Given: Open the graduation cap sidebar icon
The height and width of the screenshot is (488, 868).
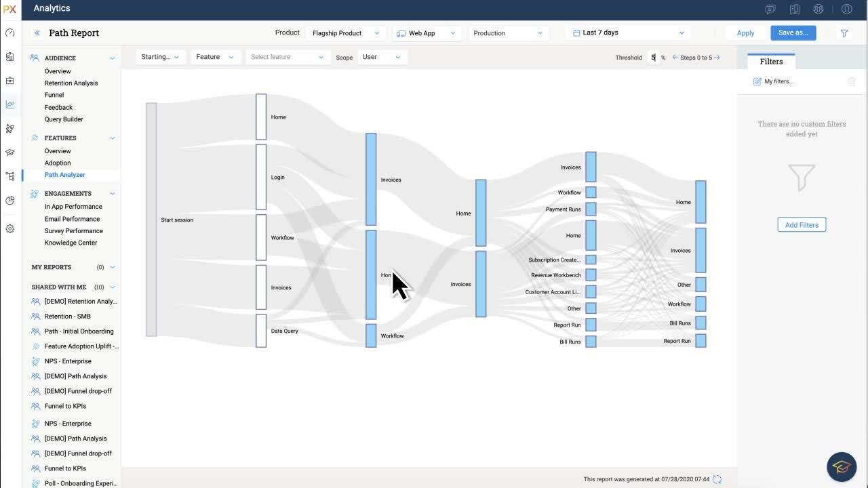Looking at the screenshot, I should [9, 152].
